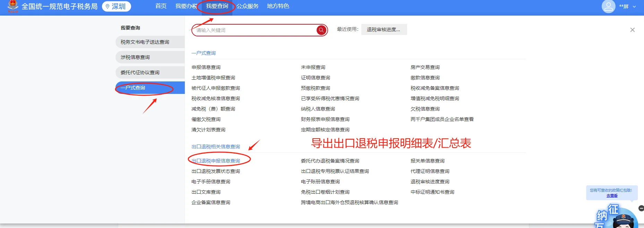Open 减免税（费）额查询 link
644x228 pixels.
click(213, 109)
